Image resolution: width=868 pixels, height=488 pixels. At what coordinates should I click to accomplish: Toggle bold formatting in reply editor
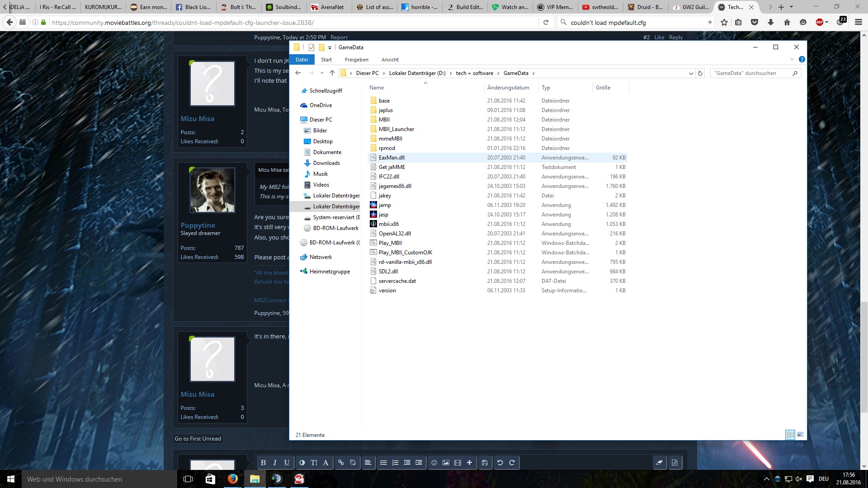point(263,463)
